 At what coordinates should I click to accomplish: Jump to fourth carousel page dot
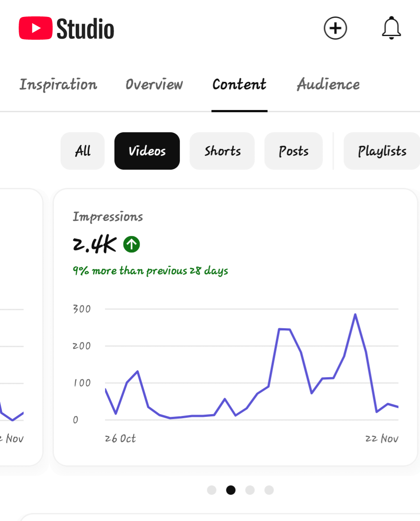tap(269, 490)
